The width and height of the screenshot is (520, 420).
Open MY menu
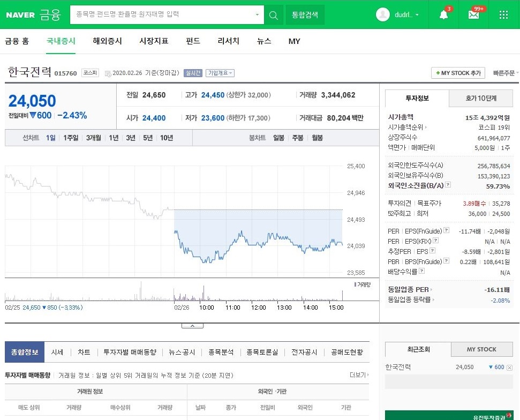(x=294, y=41)
